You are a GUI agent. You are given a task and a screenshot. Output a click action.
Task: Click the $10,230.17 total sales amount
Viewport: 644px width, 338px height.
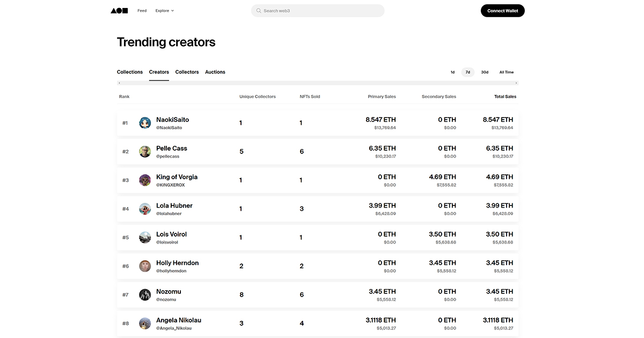tap(503, 157)
